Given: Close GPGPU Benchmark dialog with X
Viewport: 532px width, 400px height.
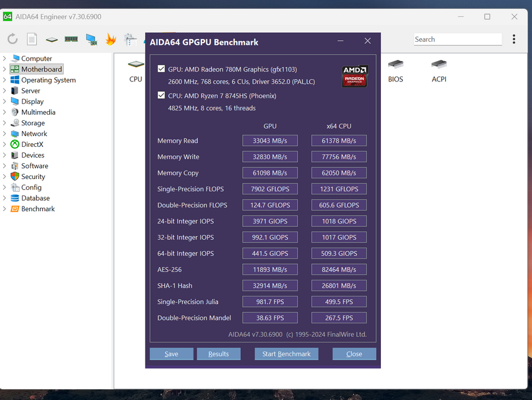Looking at the screenshot, I should (368, 41).
